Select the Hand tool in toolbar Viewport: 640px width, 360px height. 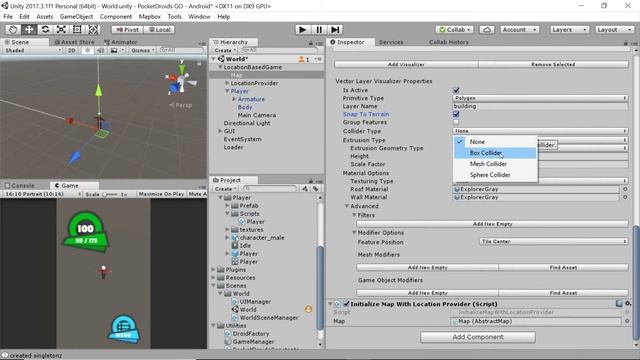click(x=13, y=29)
